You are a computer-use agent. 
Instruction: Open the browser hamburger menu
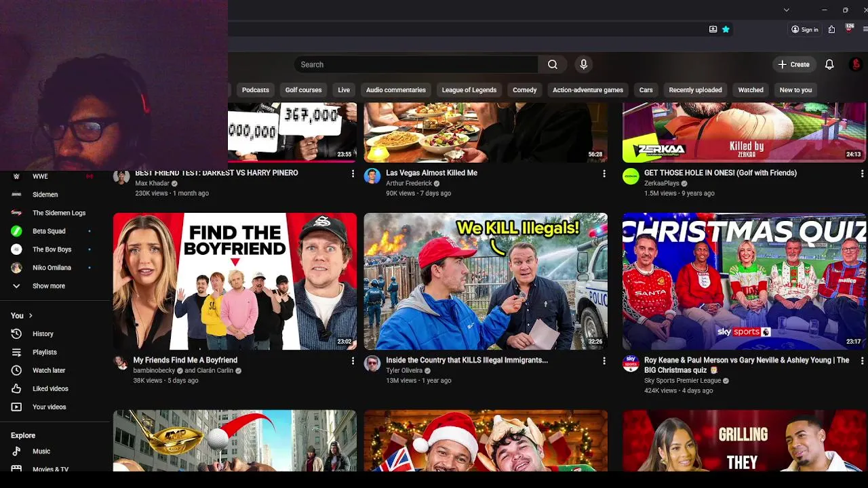(x=865, y=29)
